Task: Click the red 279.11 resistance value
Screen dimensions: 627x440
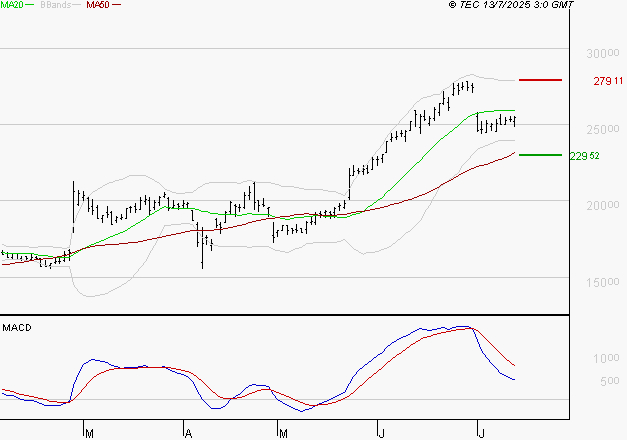Action: coord(608,81)
